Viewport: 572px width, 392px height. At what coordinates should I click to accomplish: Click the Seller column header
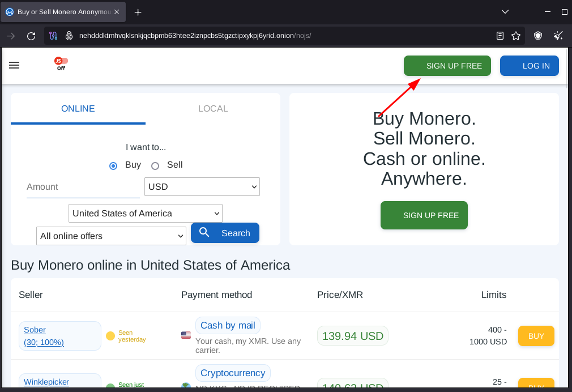coord(31,295)
